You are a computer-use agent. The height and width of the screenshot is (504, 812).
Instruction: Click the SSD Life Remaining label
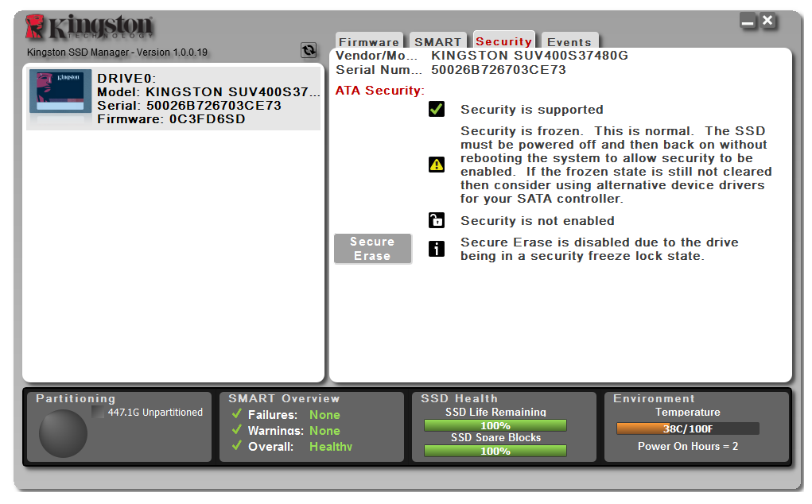495,412
